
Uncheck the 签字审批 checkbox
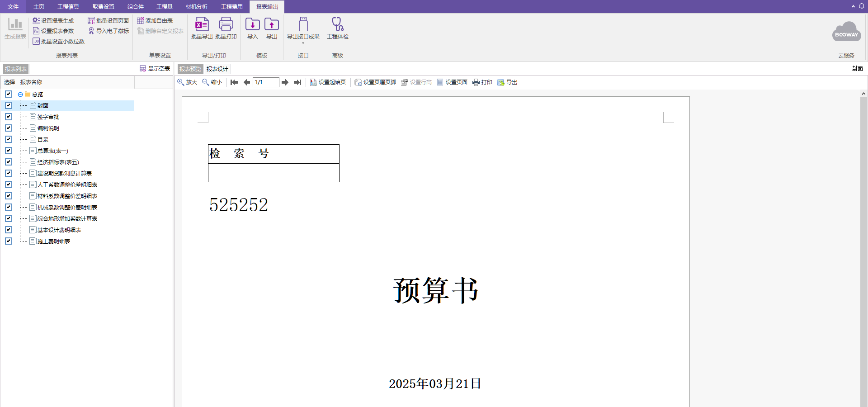point(9,117)
